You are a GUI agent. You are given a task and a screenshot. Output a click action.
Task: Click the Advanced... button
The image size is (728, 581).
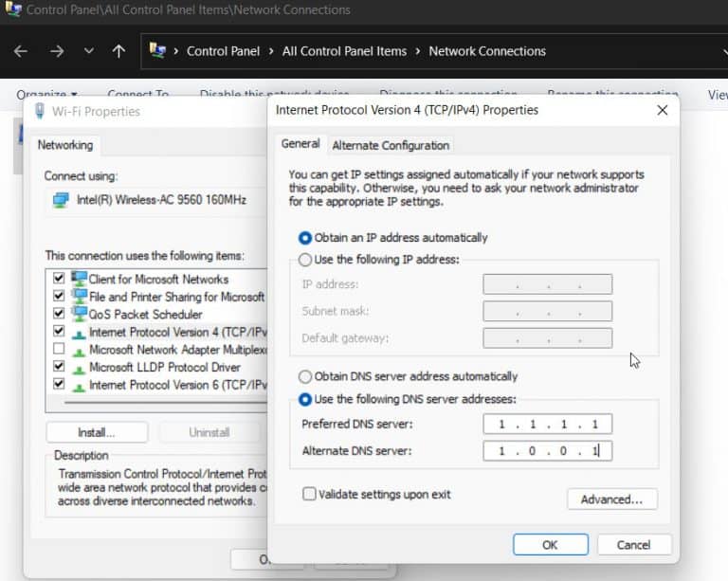(x=611, y=499)
